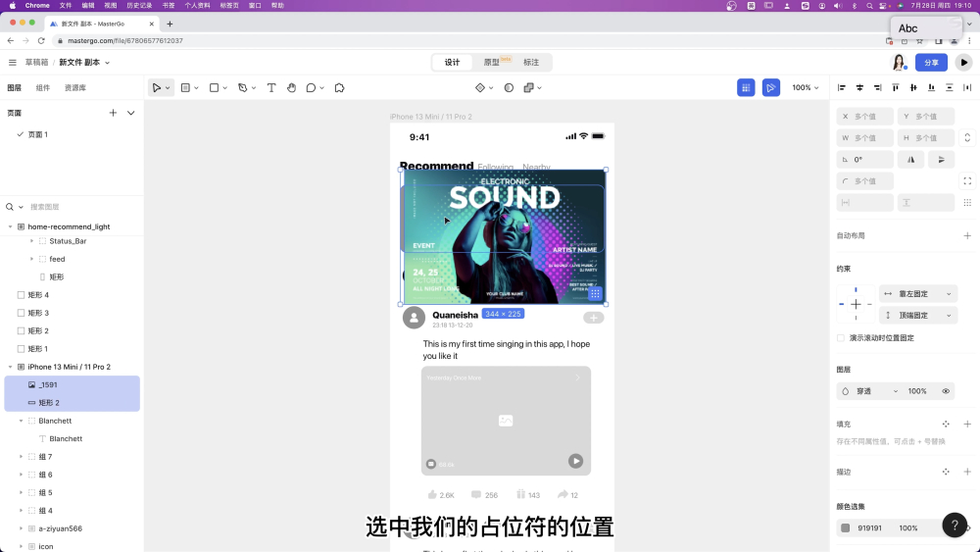Add a fill with plus
Image resolution: width=980 pixels, height=552 pixels.
click(x=967, y=424)
